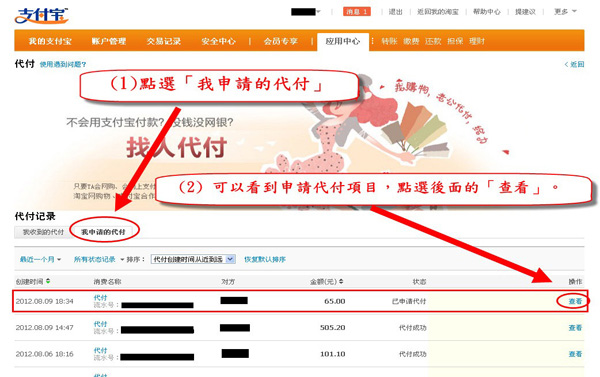Expand the 最近一个月 date filter
The image size is (600, 377).
[40, 259]
